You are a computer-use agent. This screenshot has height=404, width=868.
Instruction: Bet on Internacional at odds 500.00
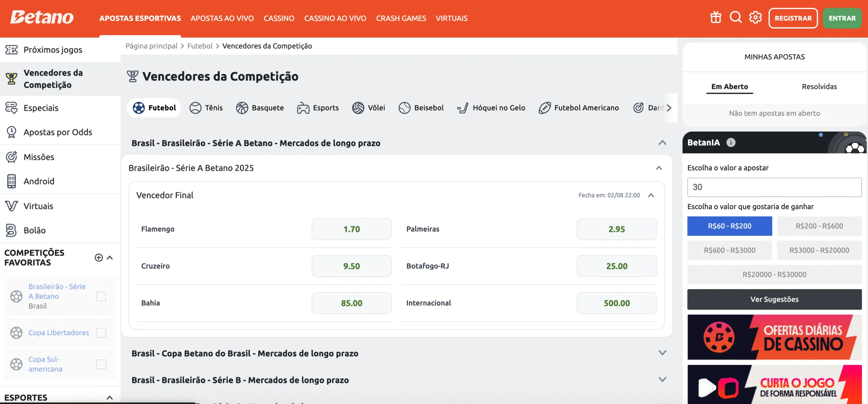tap(617, 303)
